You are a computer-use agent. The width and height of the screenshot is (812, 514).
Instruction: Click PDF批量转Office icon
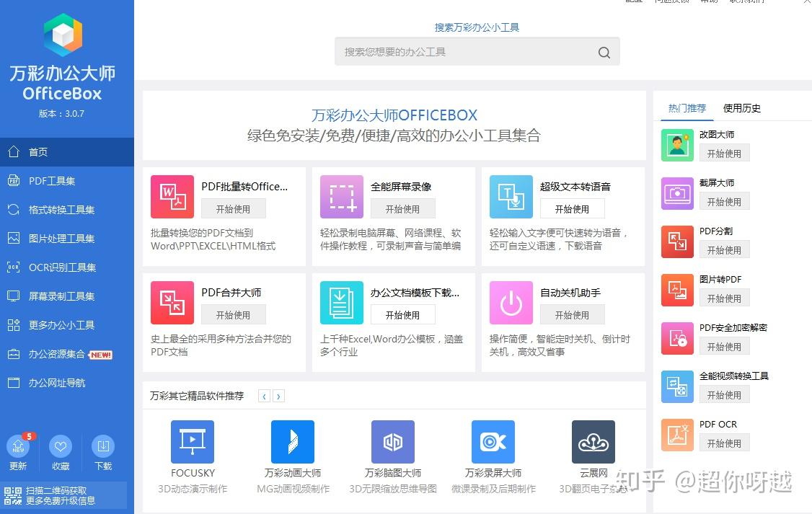[x=172, y=197]
